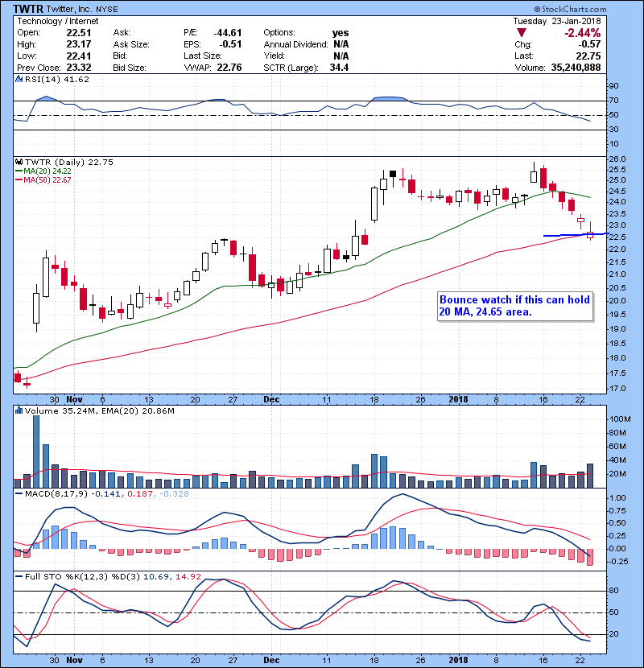Click the SCTR (Large) value 34.4
The image size is (644, 668).
tap(339, 68)
